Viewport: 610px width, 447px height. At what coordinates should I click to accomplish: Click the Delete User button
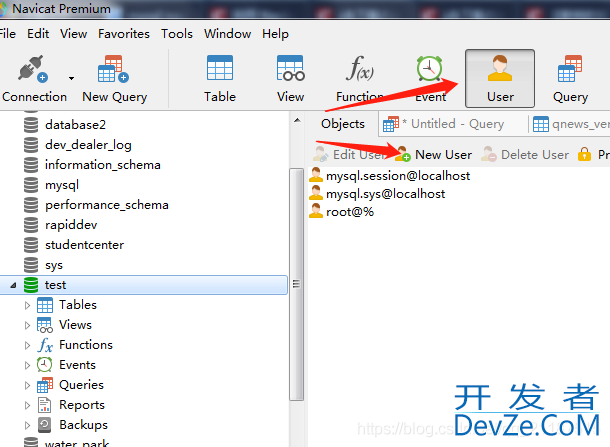click(524, 154)
